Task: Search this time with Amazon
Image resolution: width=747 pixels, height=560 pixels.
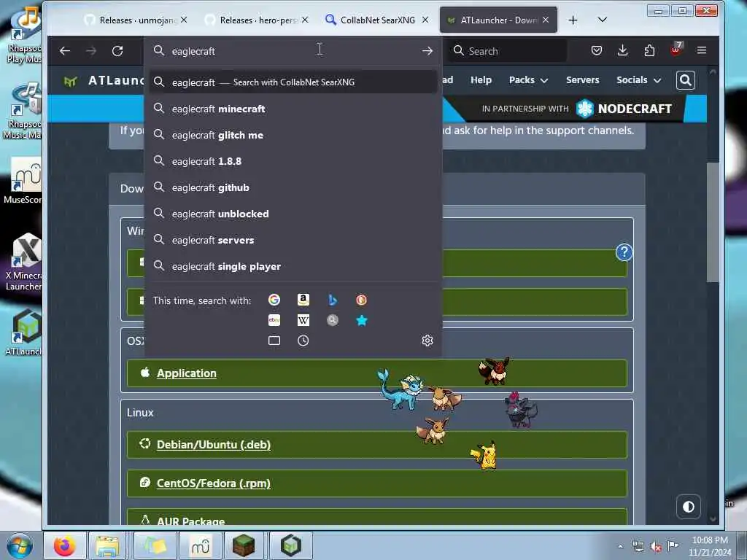Action: point(303,300)
